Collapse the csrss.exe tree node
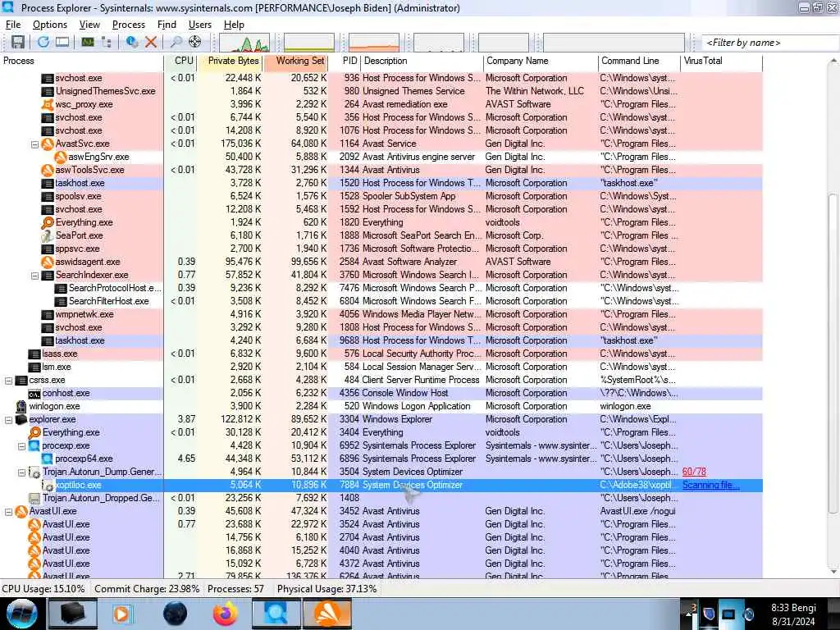The height and width of the screenshot is (630, 840). click(x=8, y=381)
